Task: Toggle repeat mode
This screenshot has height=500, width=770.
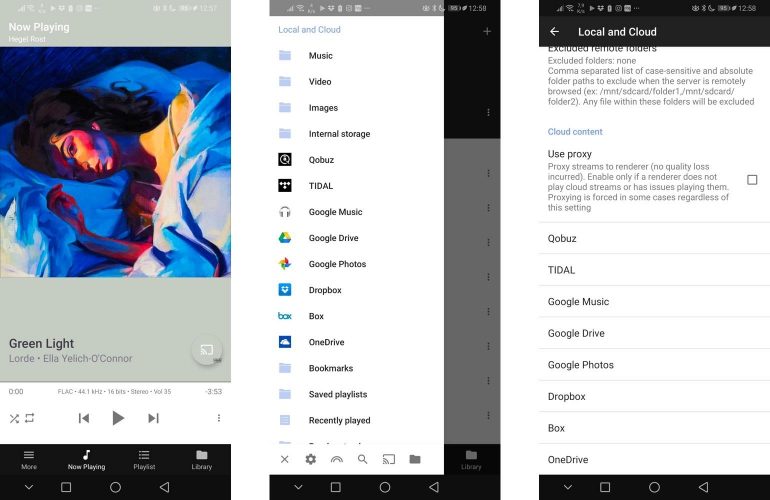Action: (x=30, y=418)
